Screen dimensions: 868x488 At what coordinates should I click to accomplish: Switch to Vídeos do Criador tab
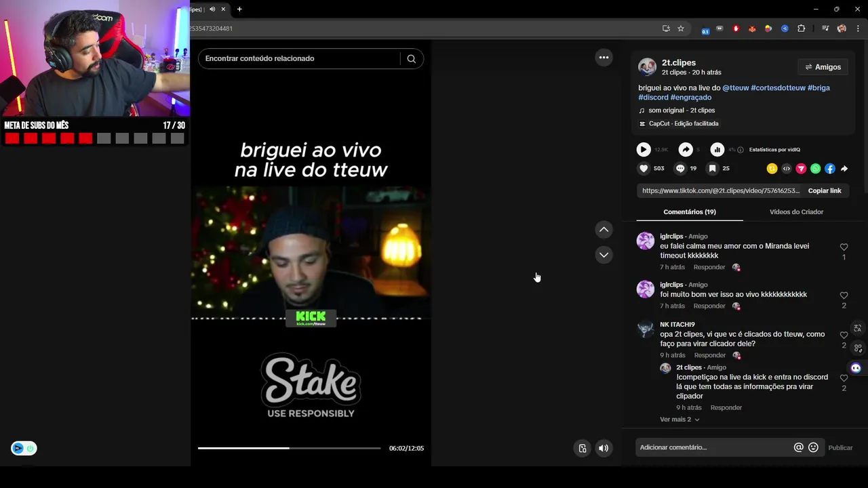(x=796, y=212)
